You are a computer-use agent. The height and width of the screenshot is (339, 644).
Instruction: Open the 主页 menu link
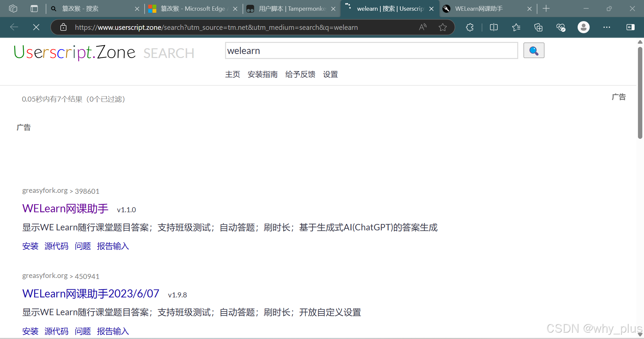(232, 74)
